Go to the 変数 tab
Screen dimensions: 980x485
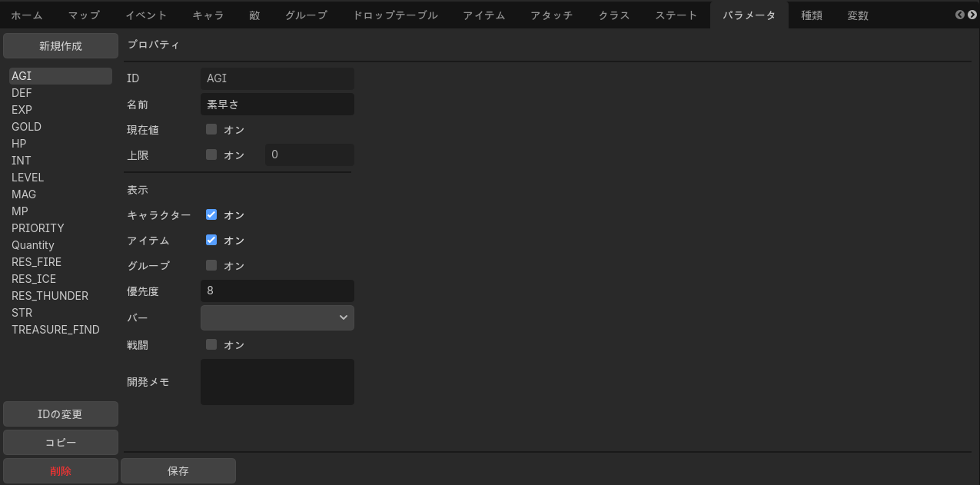[x=858, y=15]
